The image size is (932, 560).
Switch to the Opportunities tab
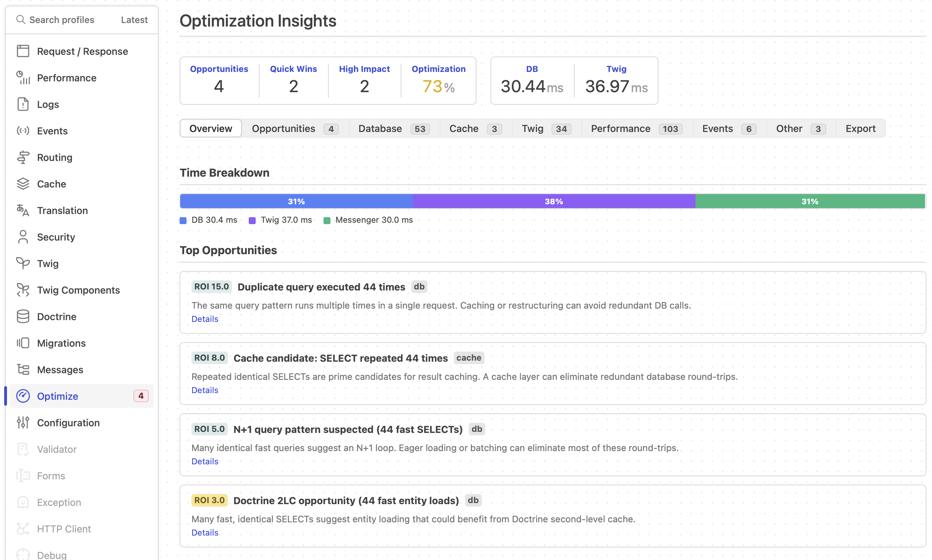pyautogui.click(x=294, y=128)
